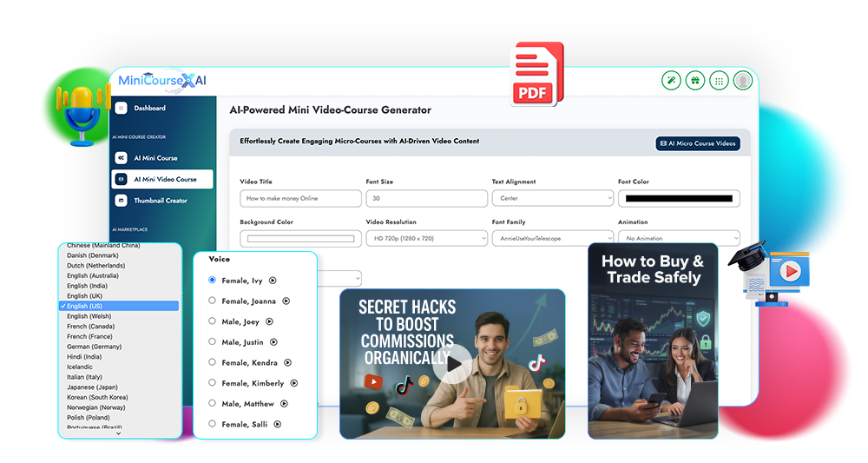Open the Font Color black swatch
This screenshot has height=463, width=868.
pos(680,198)
